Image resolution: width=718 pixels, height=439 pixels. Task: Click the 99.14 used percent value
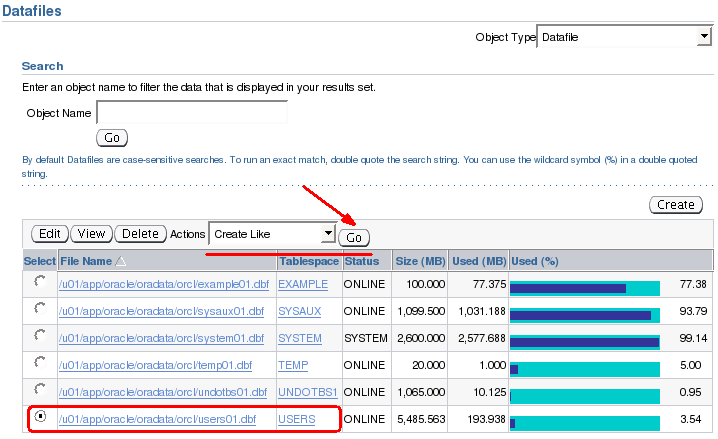point(693,338)
